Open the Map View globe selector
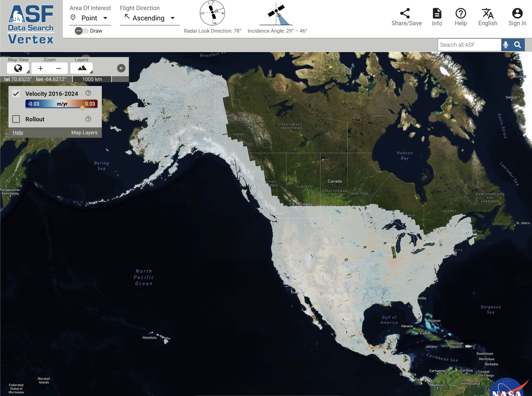 pyautogui.click(x=18, y=68)
